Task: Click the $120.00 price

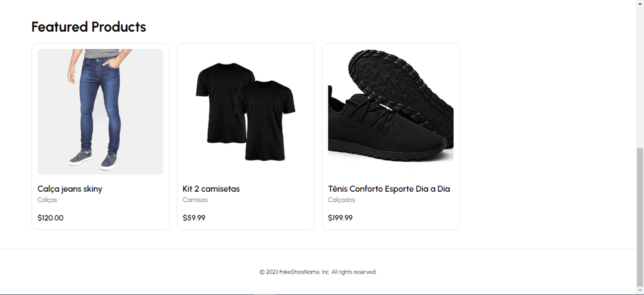Action: click(51, 218)
